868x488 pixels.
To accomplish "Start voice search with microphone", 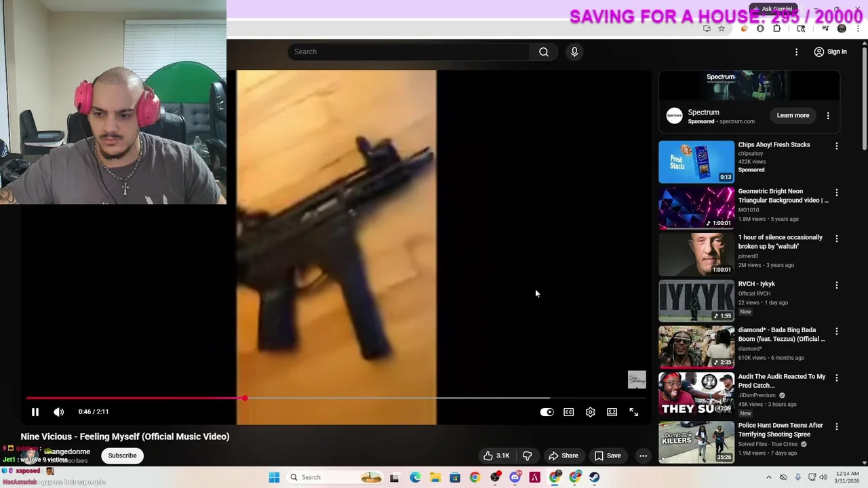I will (574, 52).
